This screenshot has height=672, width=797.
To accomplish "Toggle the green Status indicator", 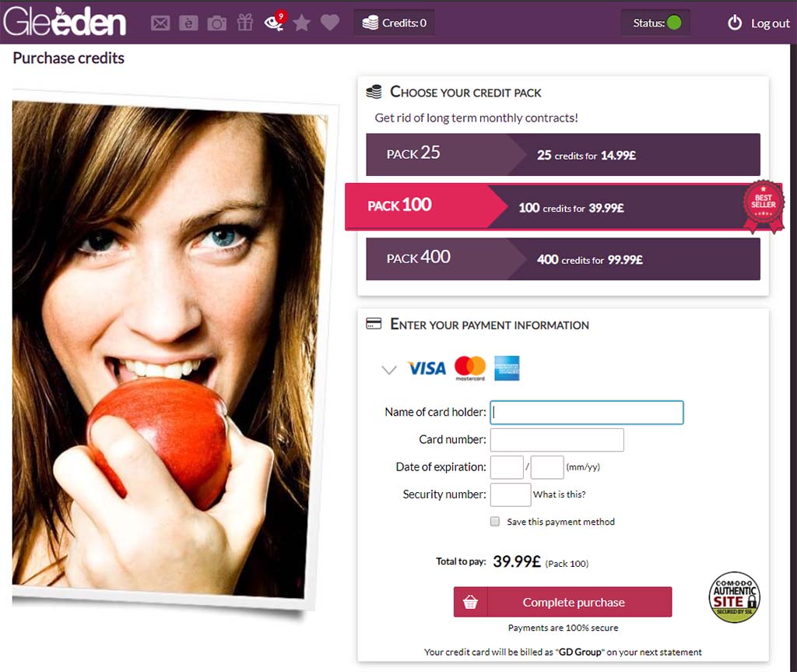I will (674, 23).
